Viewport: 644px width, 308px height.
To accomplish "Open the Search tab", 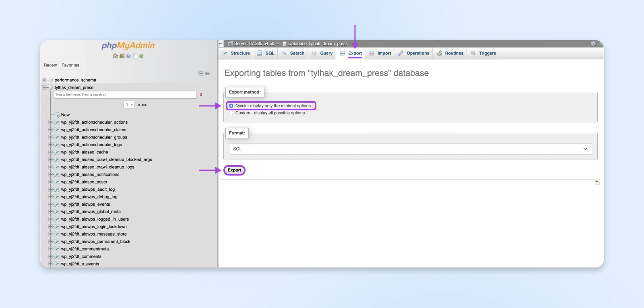I will coord(293,53).
